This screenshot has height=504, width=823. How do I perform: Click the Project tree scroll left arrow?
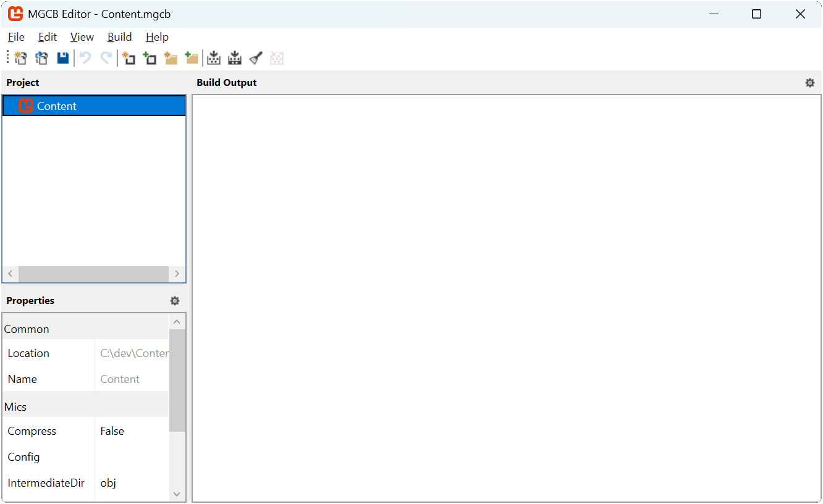coord(11,274)
